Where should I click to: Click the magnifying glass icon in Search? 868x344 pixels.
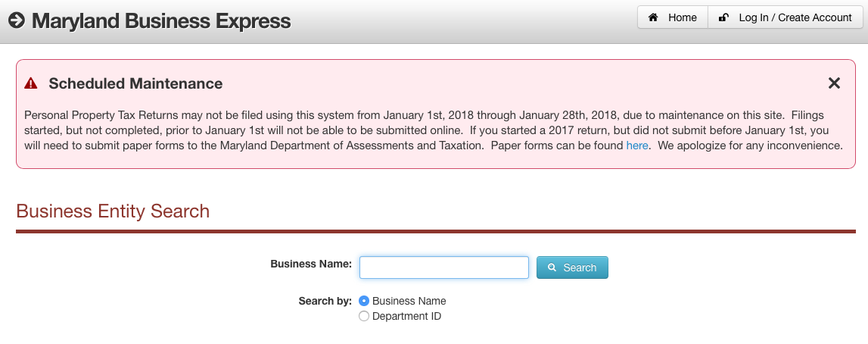pos(552,267)
